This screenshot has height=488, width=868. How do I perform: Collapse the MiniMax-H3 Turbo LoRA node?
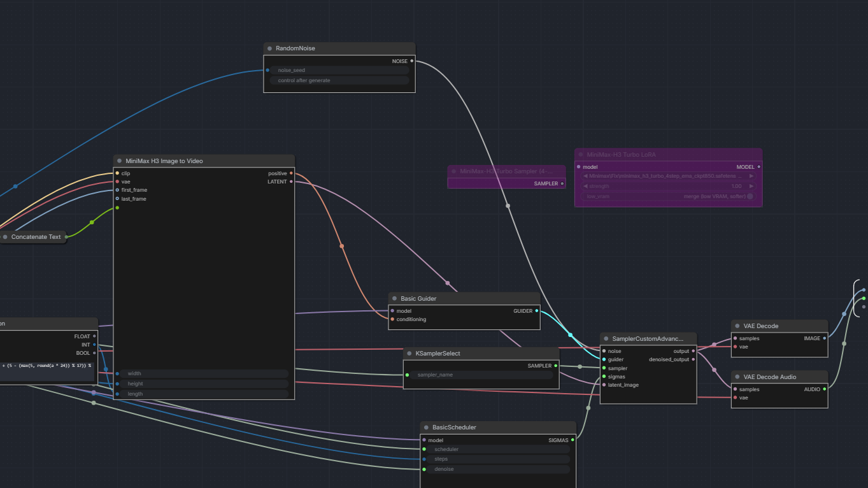[x=581, y=155]
